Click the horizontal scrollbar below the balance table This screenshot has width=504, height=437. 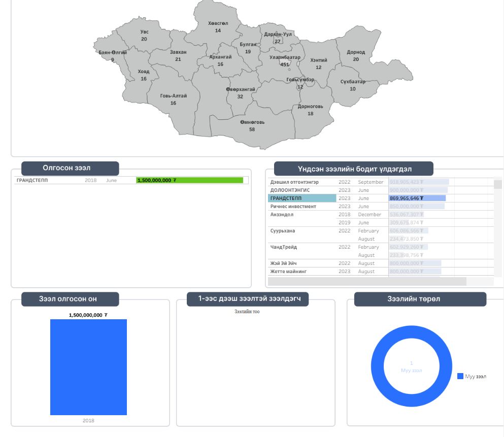point(366,281)
